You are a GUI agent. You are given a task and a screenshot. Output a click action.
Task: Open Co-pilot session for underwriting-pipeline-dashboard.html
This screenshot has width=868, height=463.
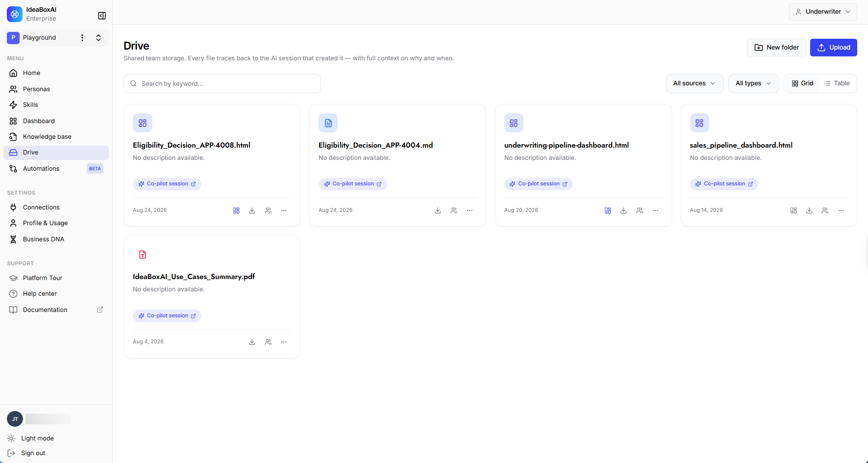pyautogui.click(x=539, y=184)
